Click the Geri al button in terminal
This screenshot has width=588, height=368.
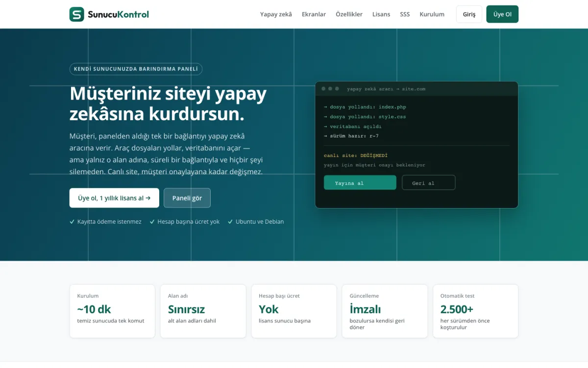pos(429,183)
